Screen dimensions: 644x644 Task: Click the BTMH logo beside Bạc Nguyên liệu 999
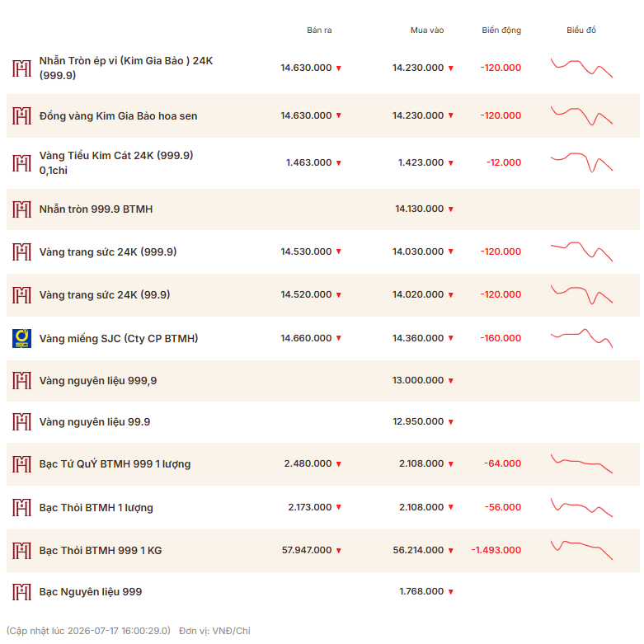21,592
